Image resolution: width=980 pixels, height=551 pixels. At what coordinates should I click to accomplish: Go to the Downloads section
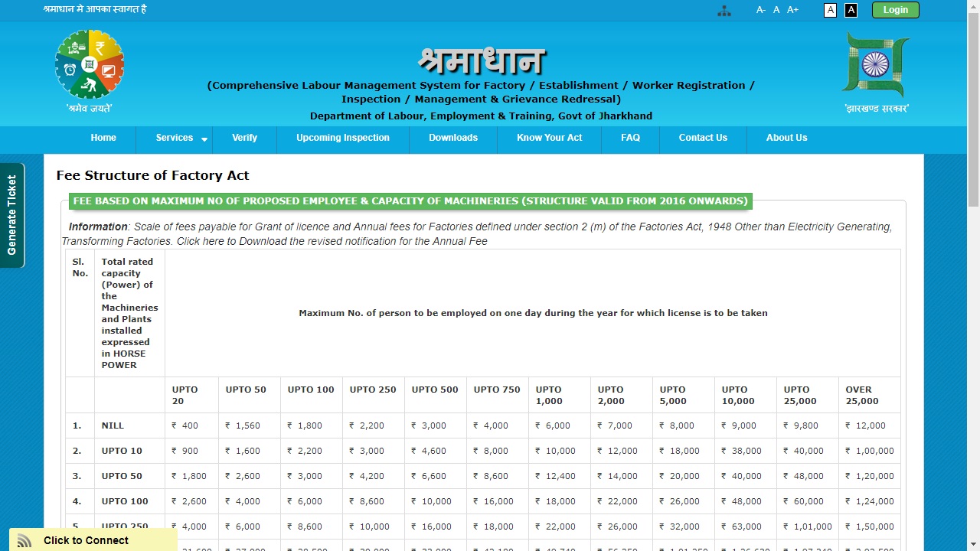pyautogui.click(x=452, y=139)
